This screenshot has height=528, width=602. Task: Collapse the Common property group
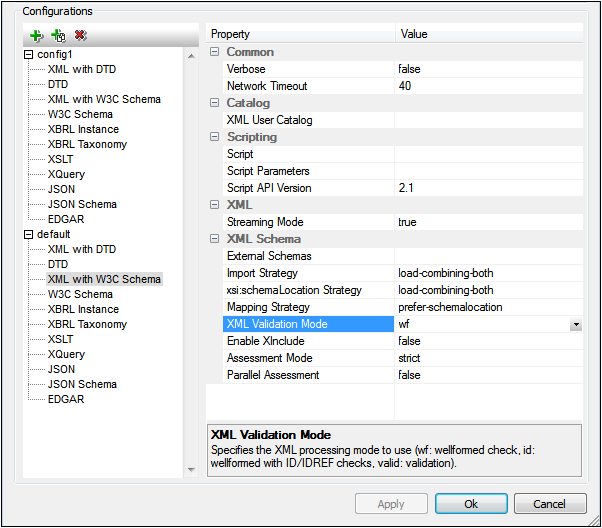coord(215,52)
